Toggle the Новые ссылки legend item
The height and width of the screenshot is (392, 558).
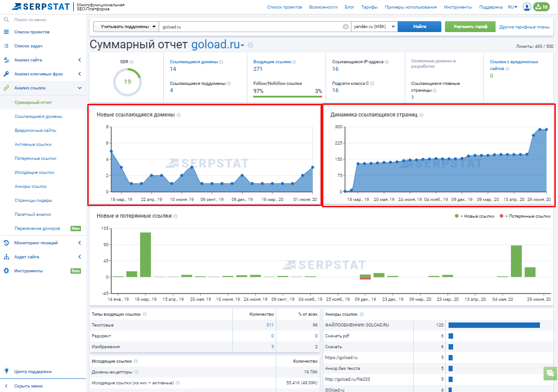(x=475, y=216)
